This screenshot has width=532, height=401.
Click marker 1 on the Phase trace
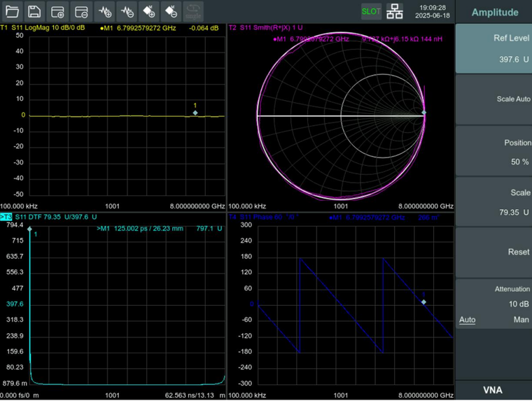coord(423,302)
